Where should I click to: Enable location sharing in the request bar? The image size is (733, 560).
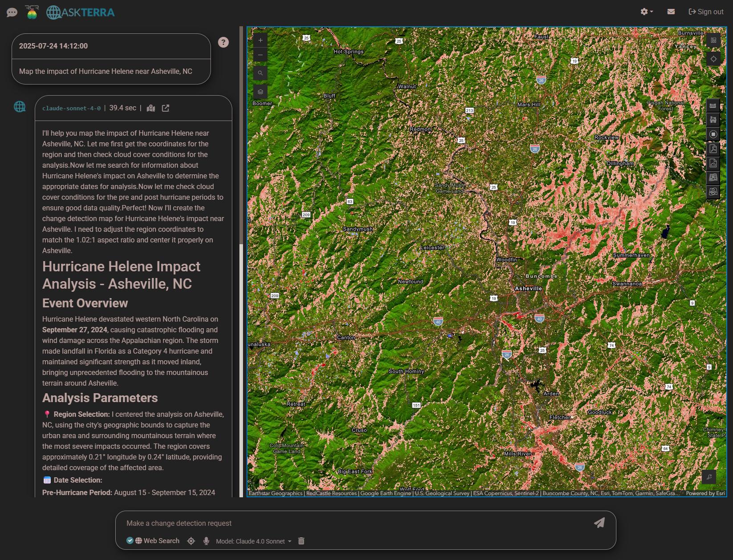[191, 541]
